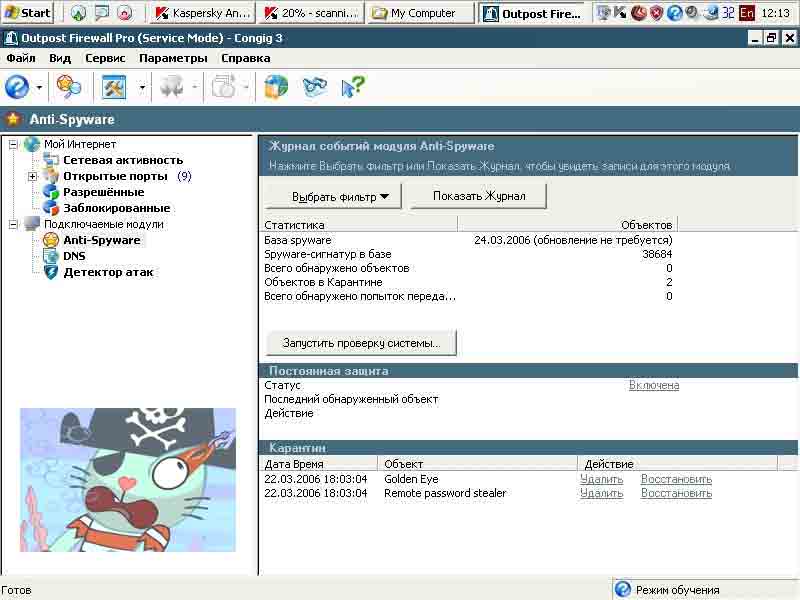
Task: Collapse the Мой Интернет tree node
Action: click(13, 144)
